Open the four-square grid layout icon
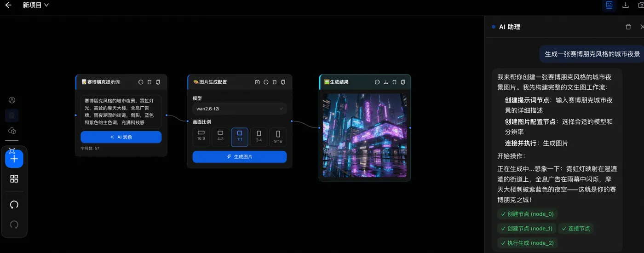644x253 pixels. tap(14, 179)
